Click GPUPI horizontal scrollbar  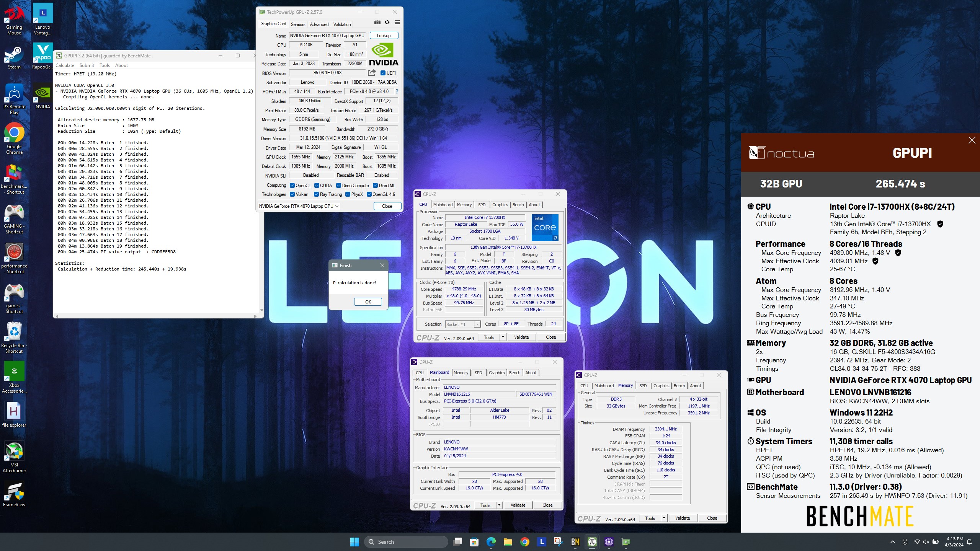click(x=156, y=316)
